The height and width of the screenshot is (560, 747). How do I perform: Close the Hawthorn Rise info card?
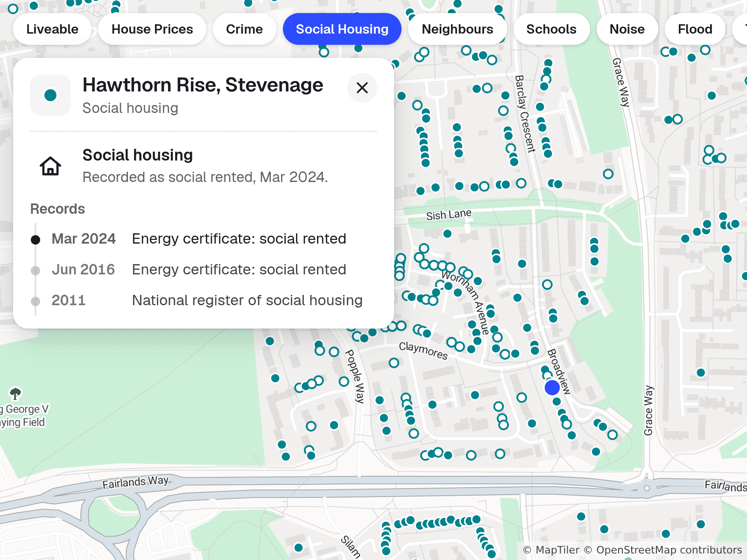pyautogui.click(x=362, y=88)
